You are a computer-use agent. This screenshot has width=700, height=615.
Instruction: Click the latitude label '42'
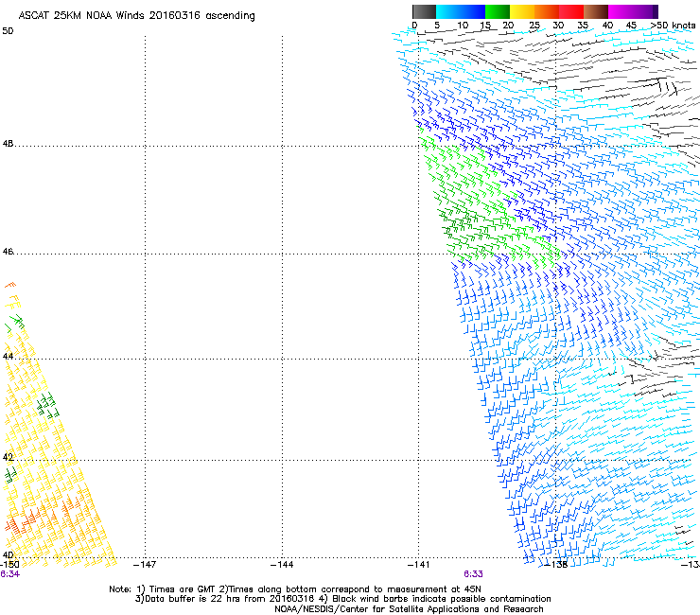(x=8, y=457)
